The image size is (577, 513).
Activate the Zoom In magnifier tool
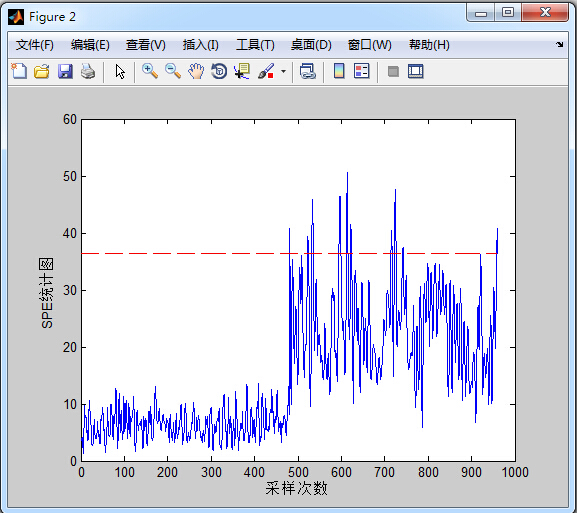point(150,71)
